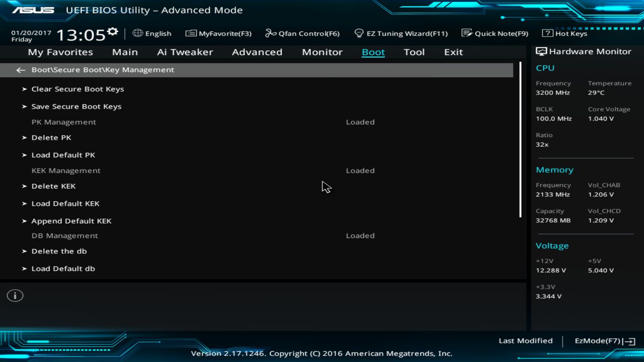Click the information icon at bottom left

pyautogui.click(x=15, y=296)
